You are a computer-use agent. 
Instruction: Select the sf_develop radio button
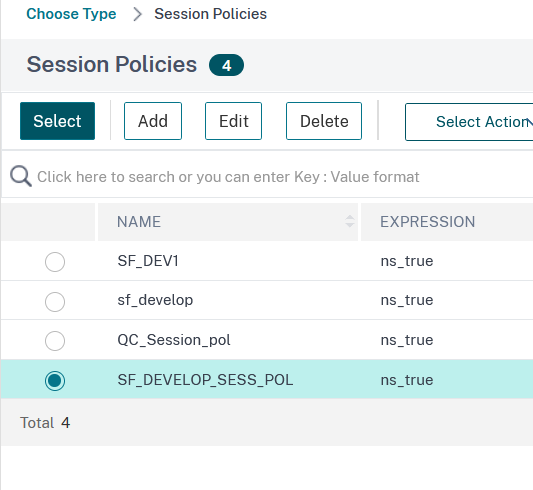click(55, 302)
